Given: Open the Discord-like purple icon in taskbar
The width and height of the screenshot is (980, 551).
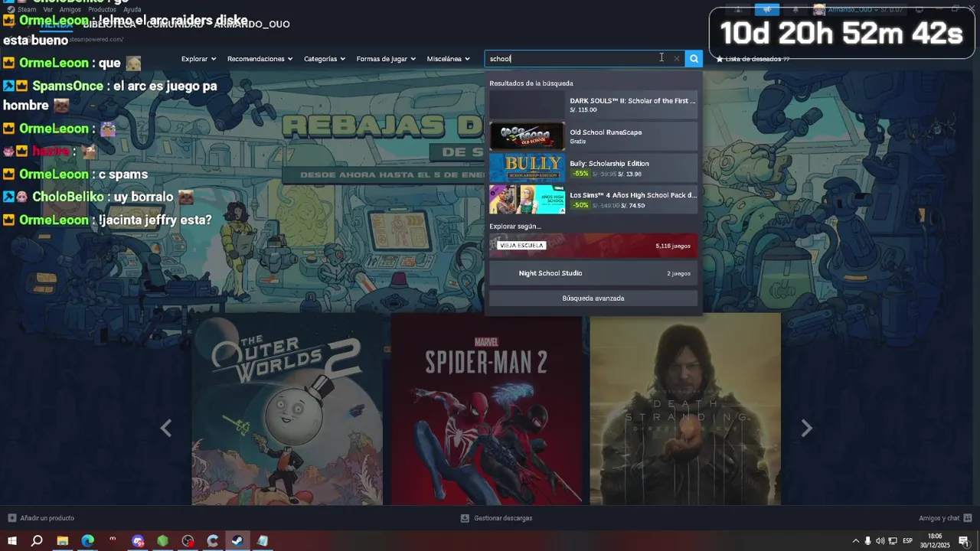Looking at the screenshot, I should point(138,541).
